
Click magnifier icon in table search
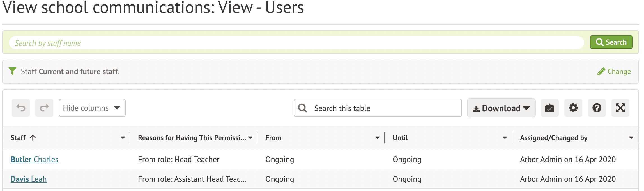302,108
